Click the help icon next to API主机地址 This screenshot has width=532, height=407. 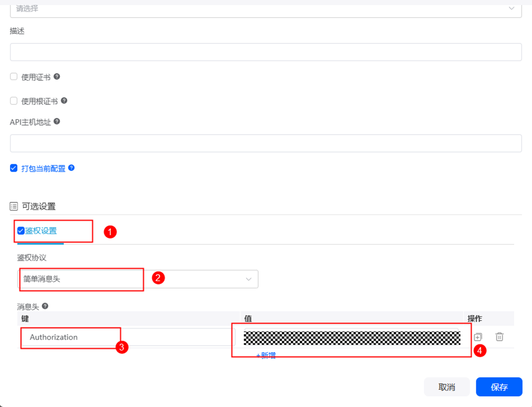[x=57, y=121]
